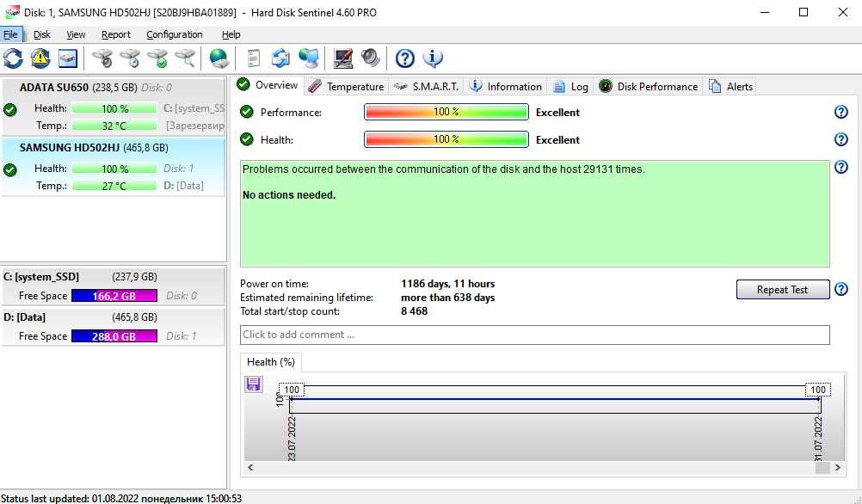Open the View menu
The height and width of the screenshot is (504, 862).
(x=76, y=34)
